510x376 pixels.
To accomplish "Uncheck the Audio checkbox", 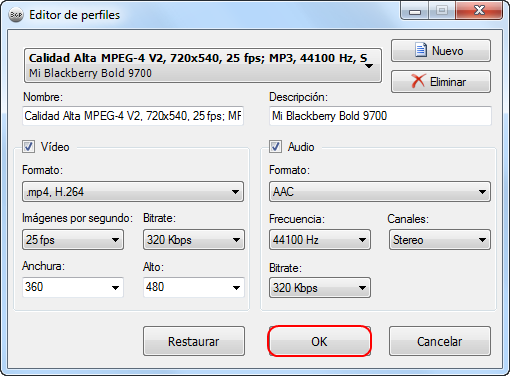I will 275,146.
